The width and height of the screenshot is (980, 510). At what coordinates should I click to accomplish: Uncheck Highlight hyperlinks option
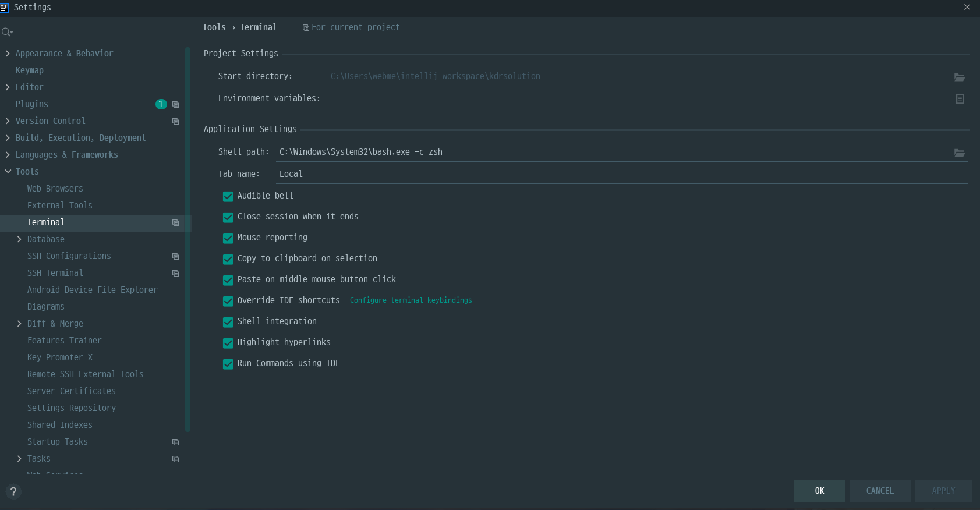(228, 343)
